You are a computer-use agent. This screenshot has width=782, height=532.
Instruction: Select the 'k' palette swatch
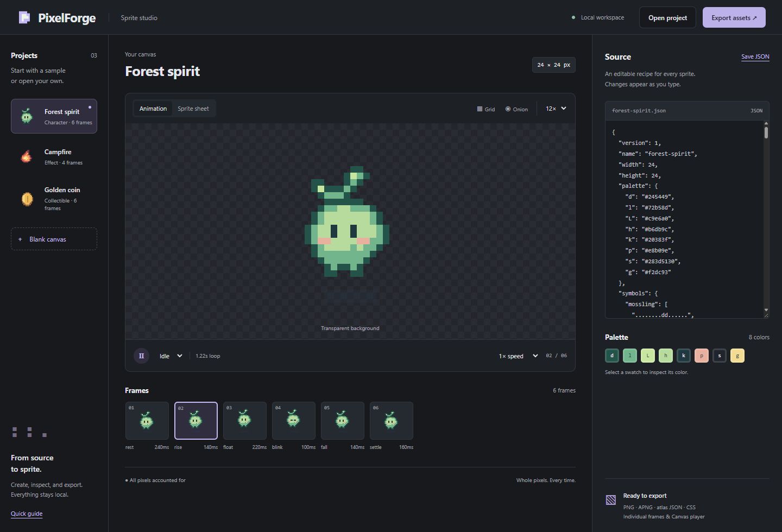click(x=684, y=356)
